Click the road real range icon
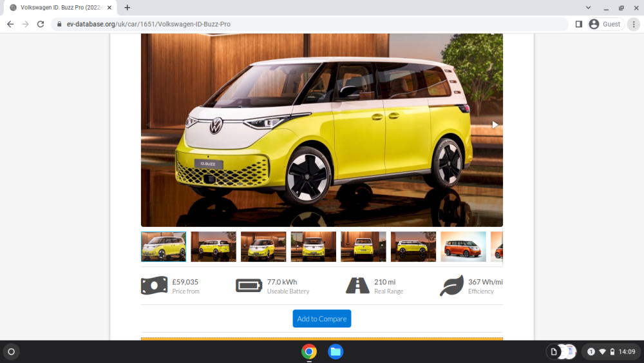This screenshot has width=644, height=363. click(357, 285)
